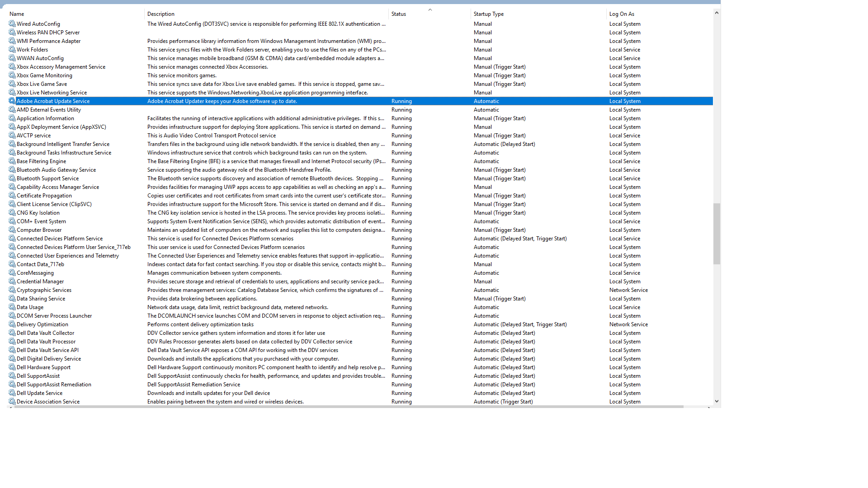Screen dimensions: 868x488
Task: Click gear icon beside Dell SupportAssist Remediation
Action: (x=12, y=385)
